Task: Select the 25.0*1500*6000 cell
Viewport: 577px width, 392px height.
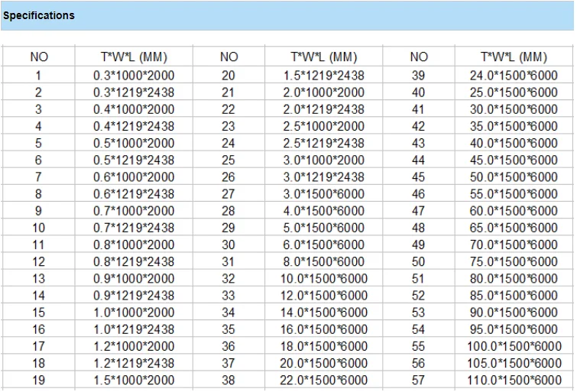Action: coord(514,92)
